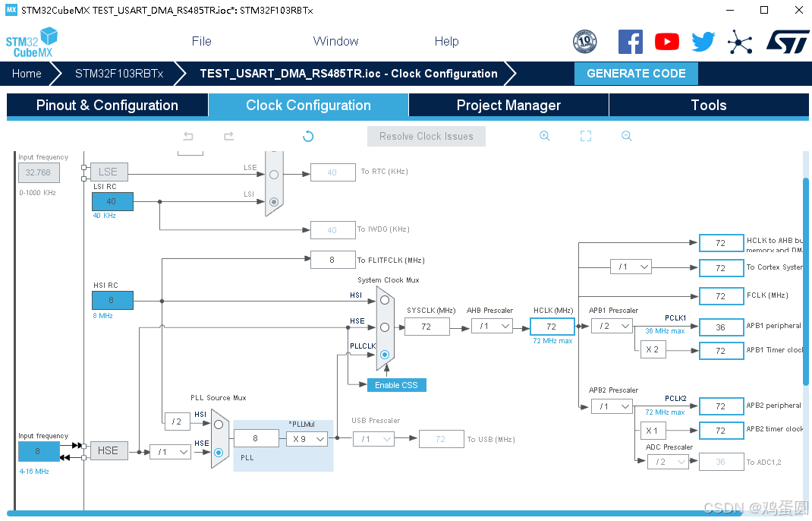The width and height of the screenshot is (812, 521).
Task: Select HSI in PLL Source Mux
Action: pos(219,425)
